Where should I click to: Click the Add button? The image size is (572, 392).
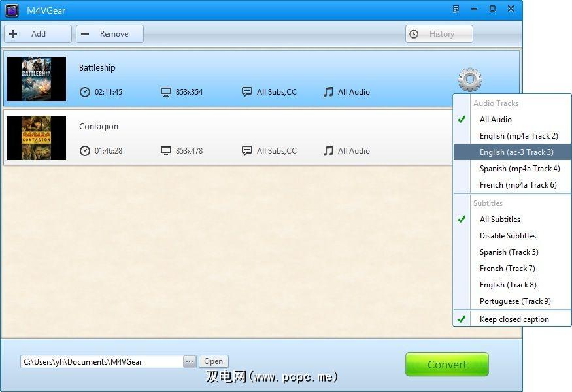38,34
